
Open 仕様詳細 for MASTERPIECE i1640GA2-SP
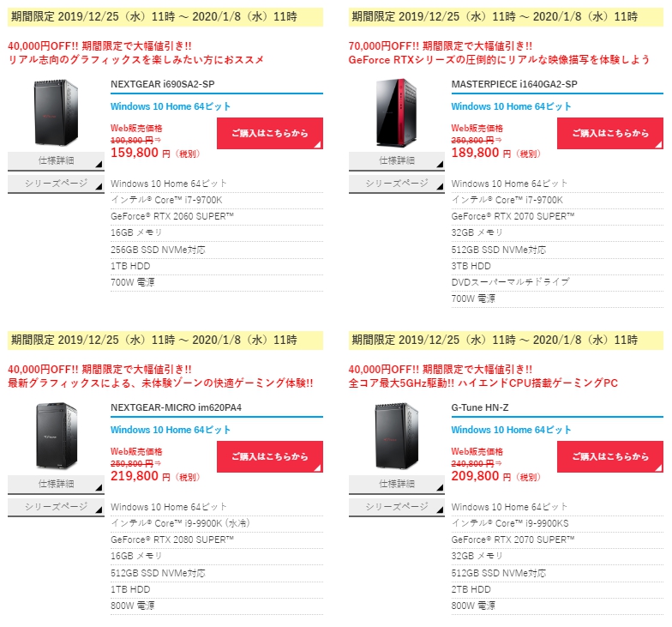coord(396,161)
